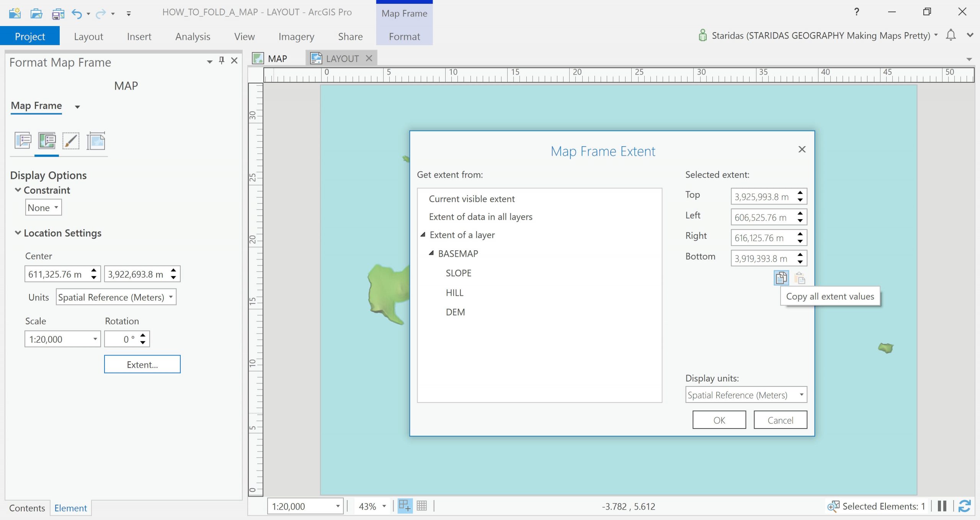Click OK in Map Frame Extent dialog

pyautogui.click(x=719, y=420)
